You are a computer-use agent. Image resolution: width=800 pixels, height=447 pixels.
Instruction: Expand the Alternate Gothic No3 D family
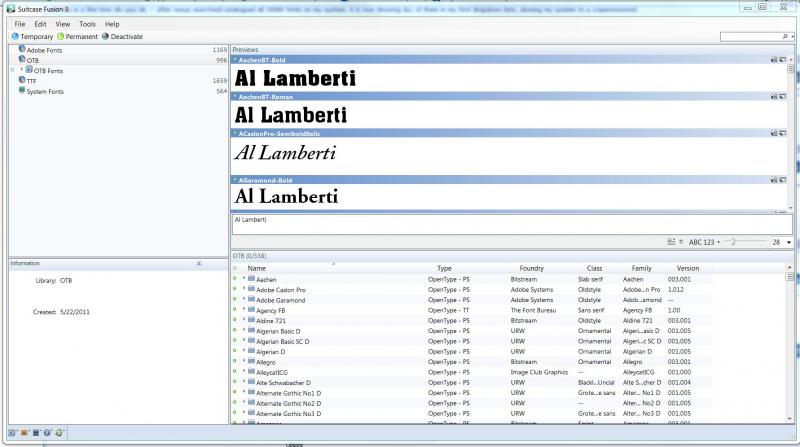click(244, 413)
